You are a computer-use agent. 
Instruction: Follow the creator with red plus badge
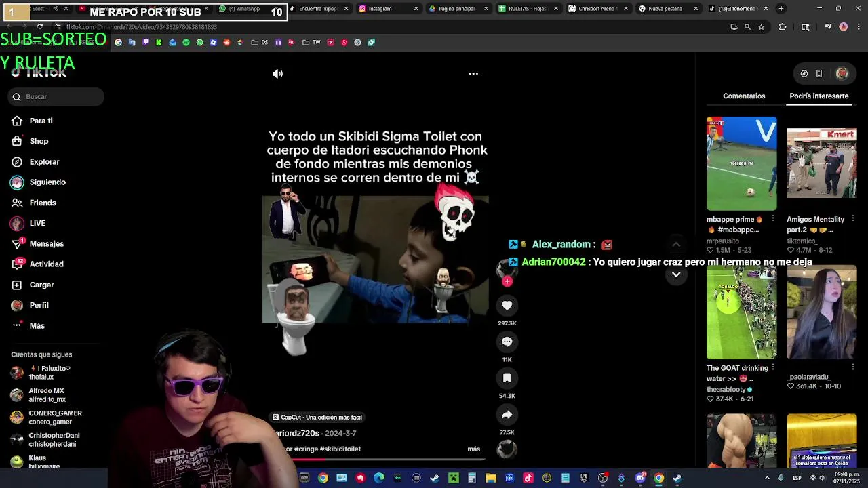(507, 281)
